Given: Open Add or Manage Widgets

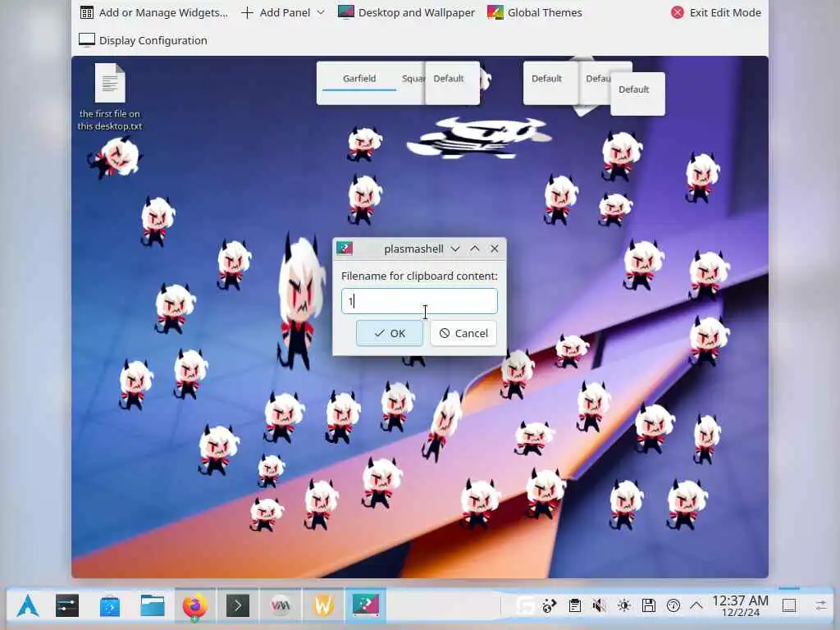Looking at the screenshot, I should [153, 12].
